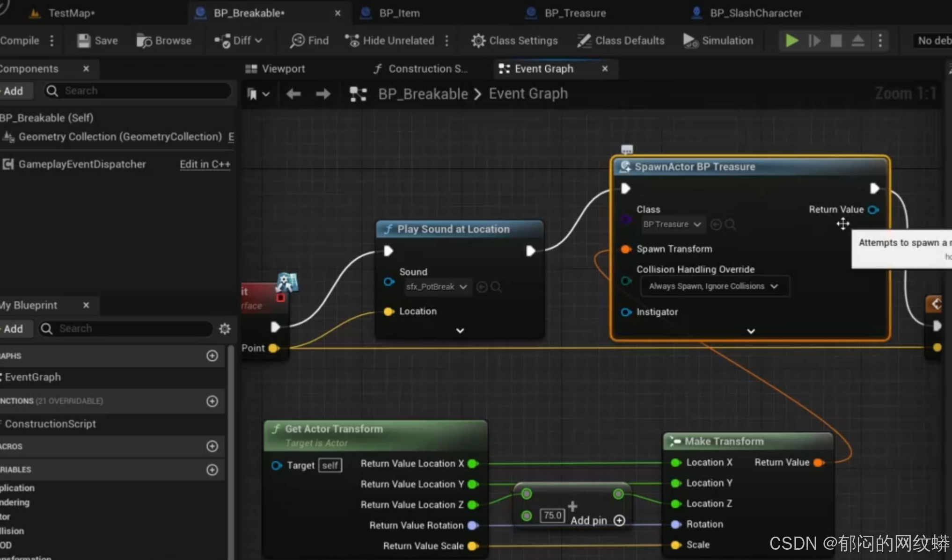Open Class Settings
Viewport: 952px width, 560px height.
[x=514, y=41]
